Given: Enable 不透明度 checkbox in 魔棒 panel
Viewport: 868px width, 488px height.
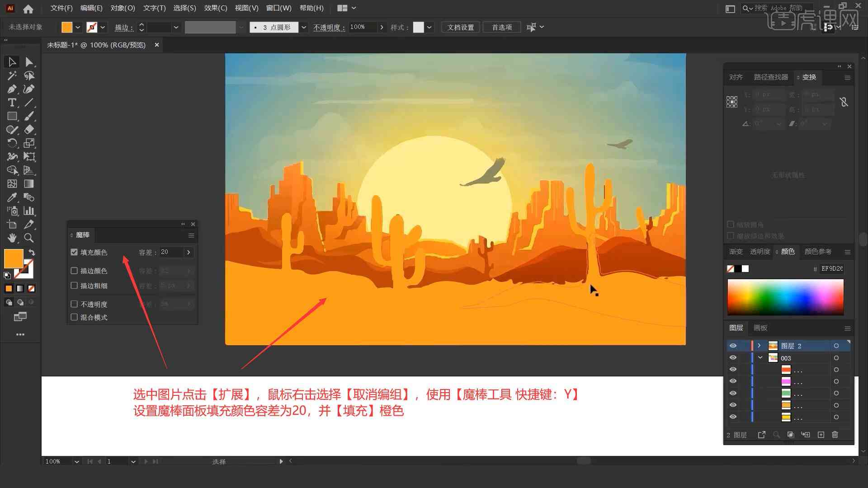Looking at the screenshot, I should [74, 304].
